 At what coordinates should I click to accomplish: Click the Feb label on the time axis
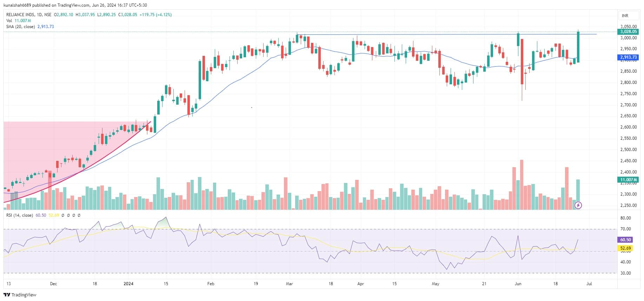point(211,284)
